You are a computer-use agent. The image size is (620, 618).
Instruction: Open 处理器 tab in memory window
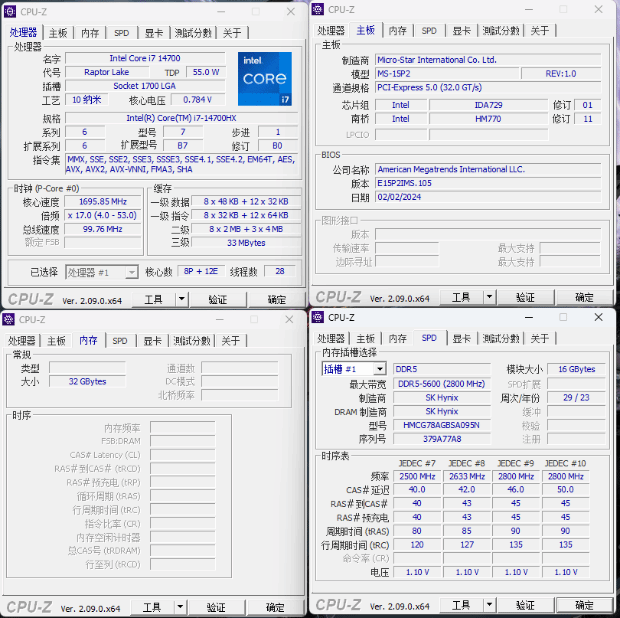22,340
